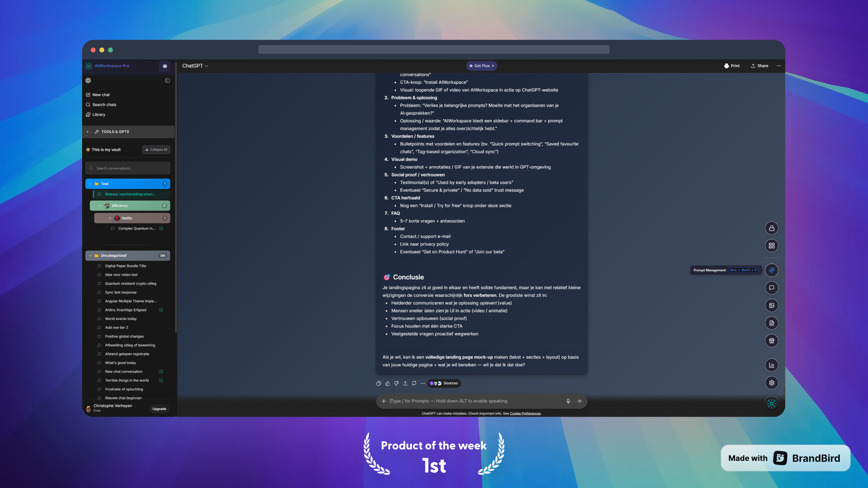The width and height of the screenshot is (868, 488).
Task: Open the statistics chart icon on the right
Action: [772, 365]
